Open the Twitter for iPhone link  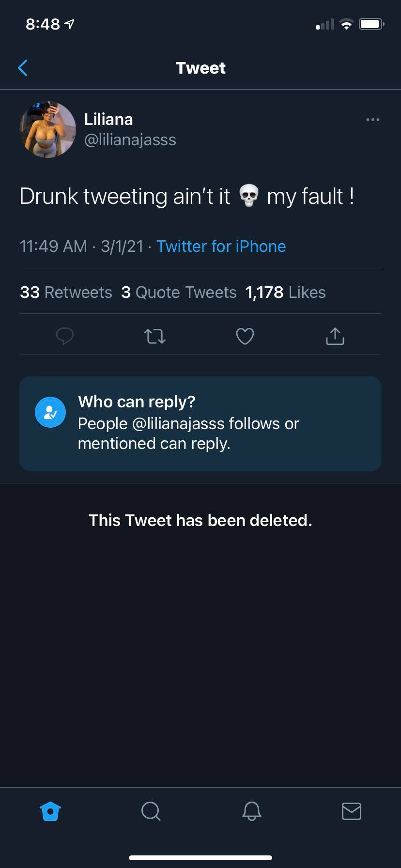tap(221, 246)
